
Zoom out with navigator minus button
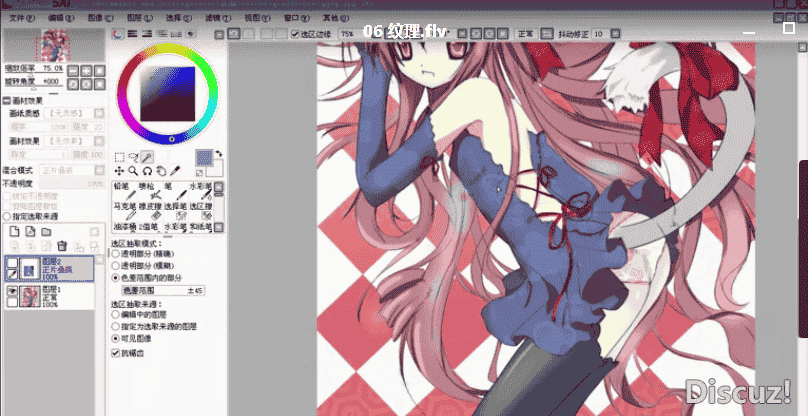pos(74,71)
